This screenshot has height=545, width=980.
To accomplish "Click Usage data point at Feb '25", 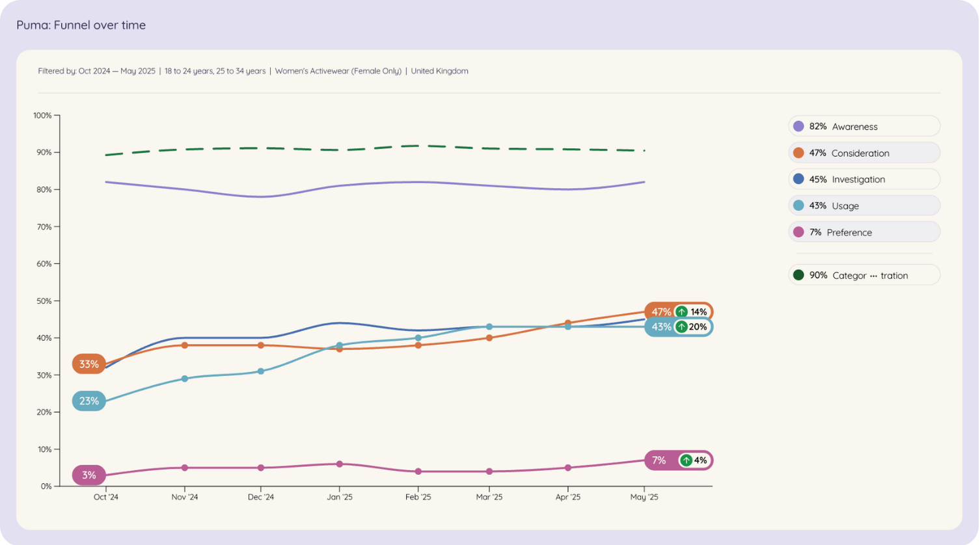I will (x=418, y=338).
